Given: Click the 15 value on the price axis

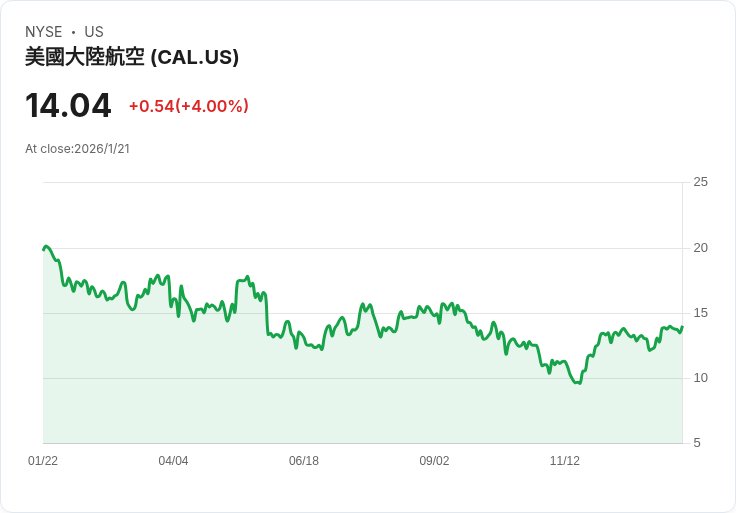Looking at the screenshot, I should click(x=700, y=313).
